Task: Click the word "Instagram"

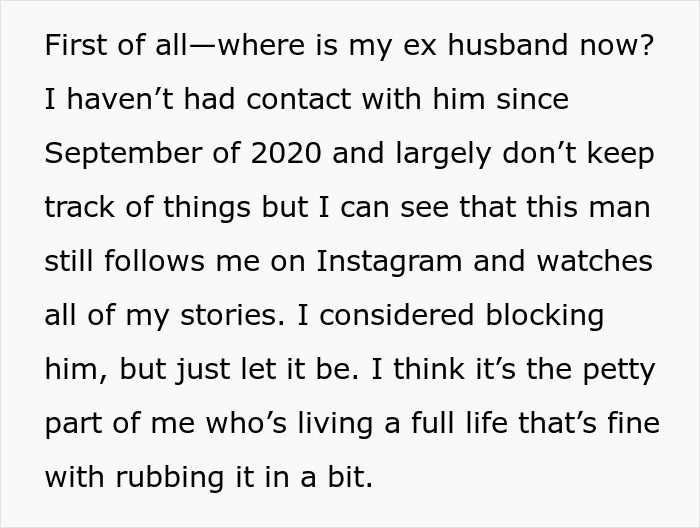Action: 389,262
